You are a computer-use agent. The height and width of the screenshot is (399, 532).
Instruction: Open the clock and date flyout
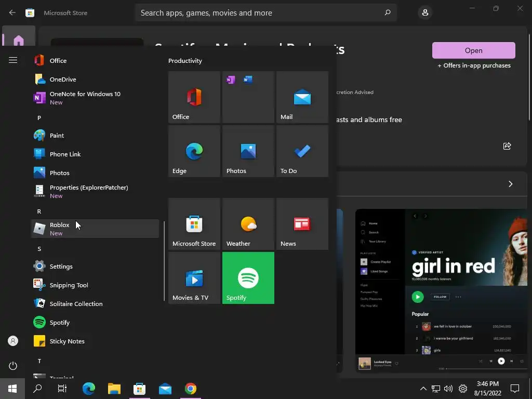point(487,389)
